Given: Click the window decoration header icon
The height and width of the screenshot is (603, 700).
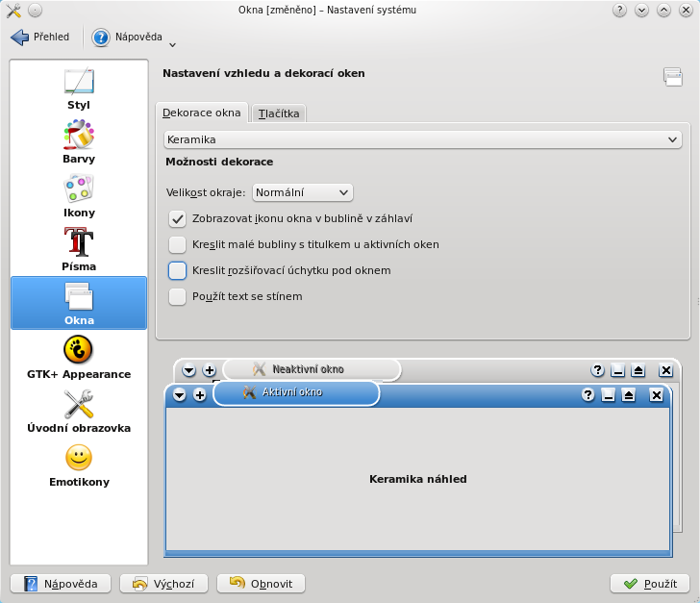Looking at the screenshot, I should point(673,77).
